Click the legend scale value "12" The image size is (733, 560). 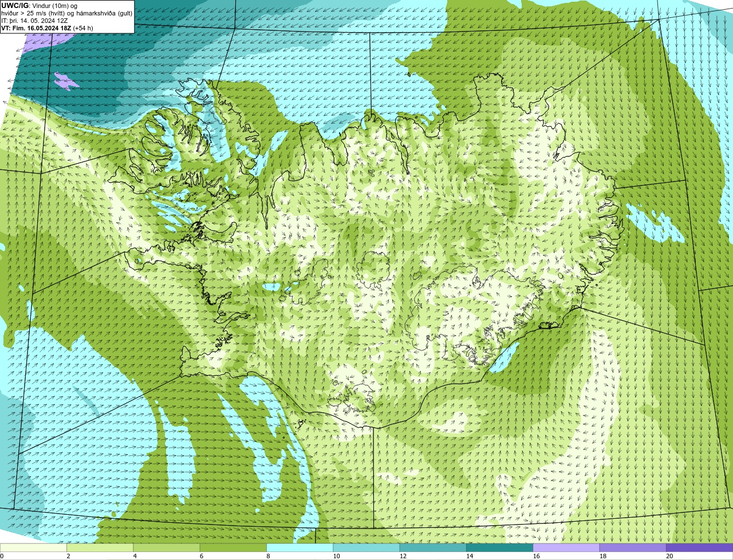pyautogui.click(x=403, y=556)
